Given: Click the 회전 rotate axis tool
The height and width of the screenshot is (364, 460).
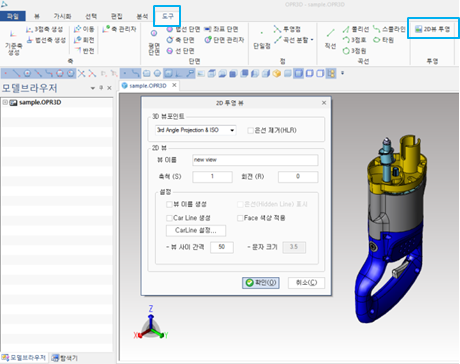Looking at the screenshot, I should pyautogui.click(x=84, y=40).
